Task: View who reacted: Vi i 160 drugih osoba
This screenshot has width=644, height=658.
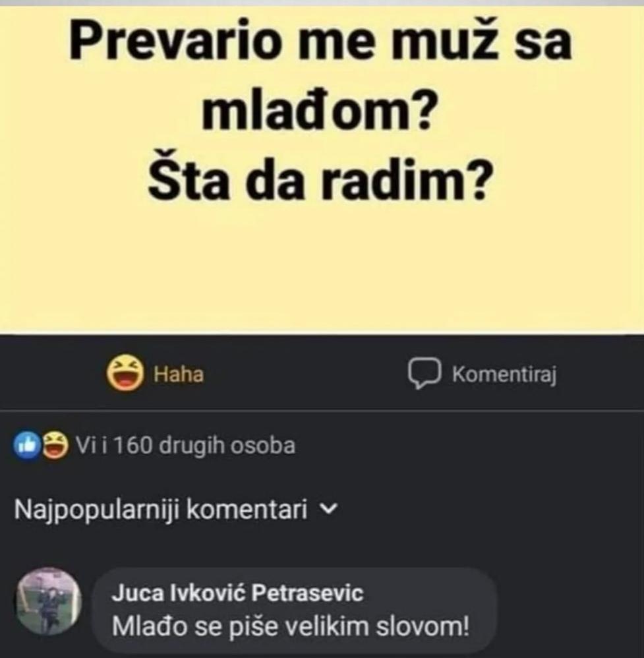Action: pos(185,445)
